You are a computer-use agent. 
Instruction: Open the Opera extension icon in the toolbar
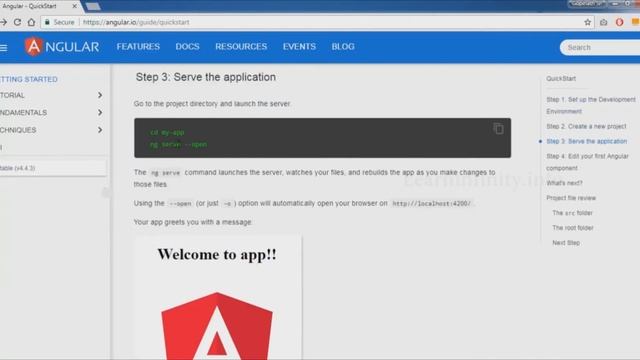619,22
